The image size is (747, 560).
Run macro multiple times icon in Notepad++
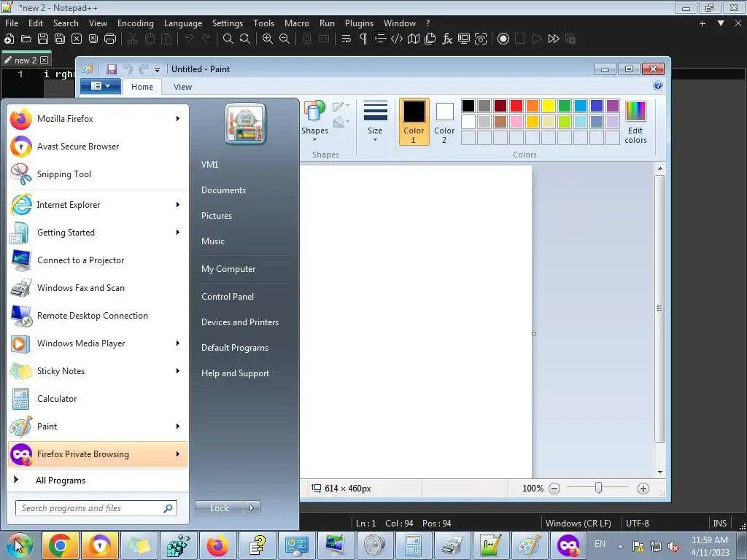click(554, 39)
